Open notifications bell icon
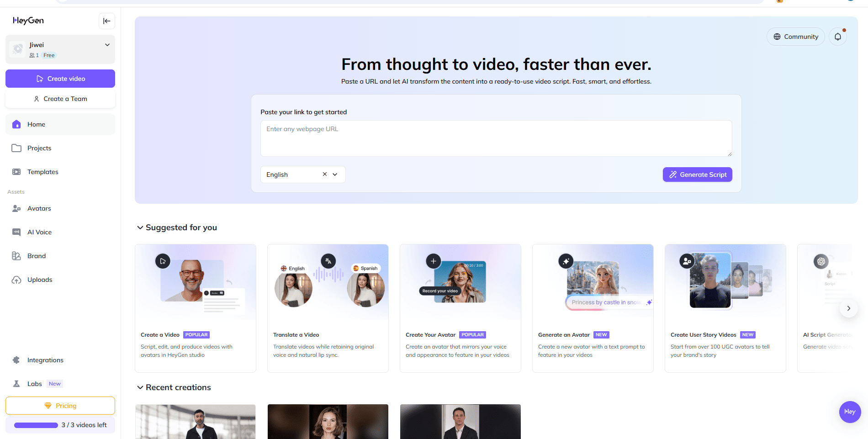This screenshot has height=439, width=868. (x=837, y=37)
